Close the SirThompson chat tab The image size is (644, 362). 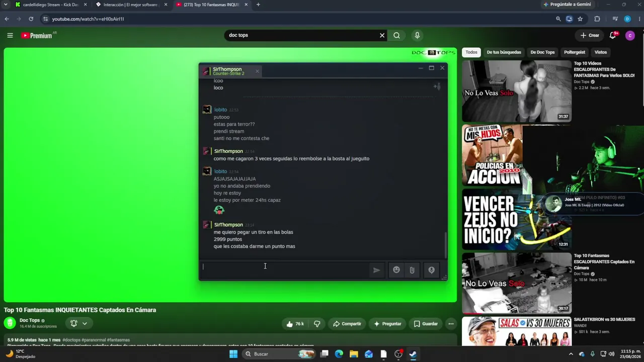pyautogui.click(x=257, y=71)
